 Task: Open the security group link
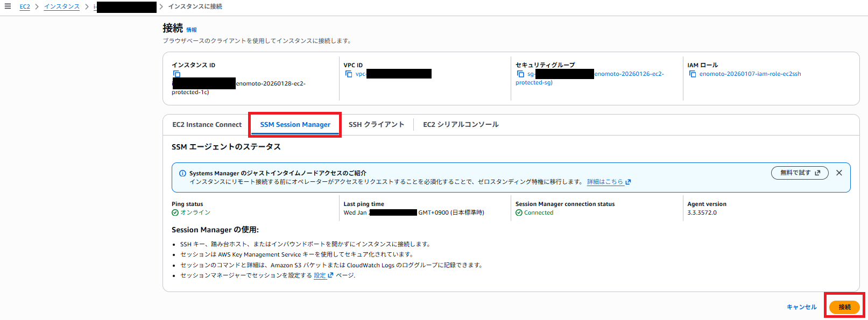pyautogui.click(x=590, y=78)
